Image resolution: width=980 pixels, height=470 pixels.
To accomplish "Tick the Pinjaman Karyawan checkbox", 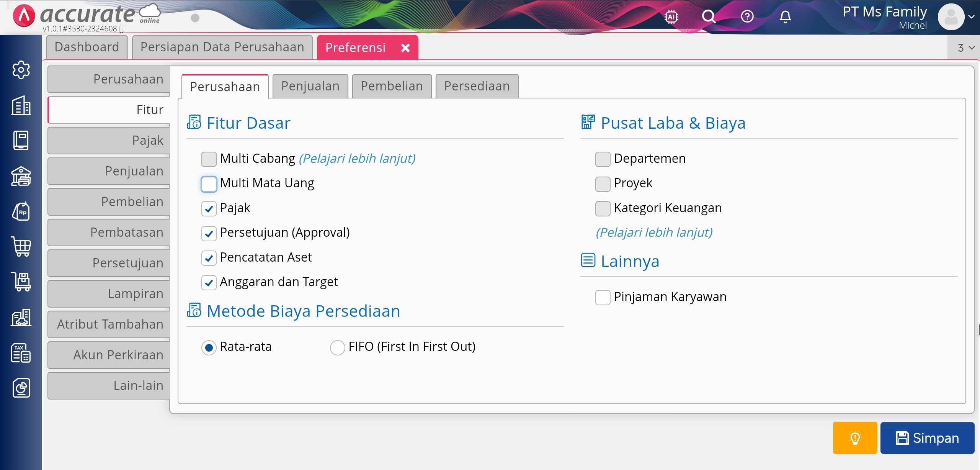I will pos(603,297).
